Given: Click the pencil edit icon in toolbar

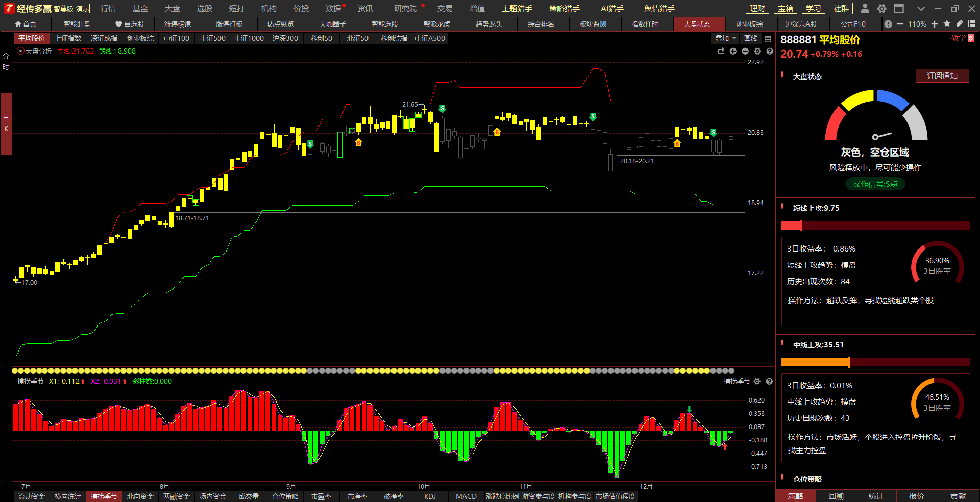Looking at the screenshot, I should click(960, 24).
